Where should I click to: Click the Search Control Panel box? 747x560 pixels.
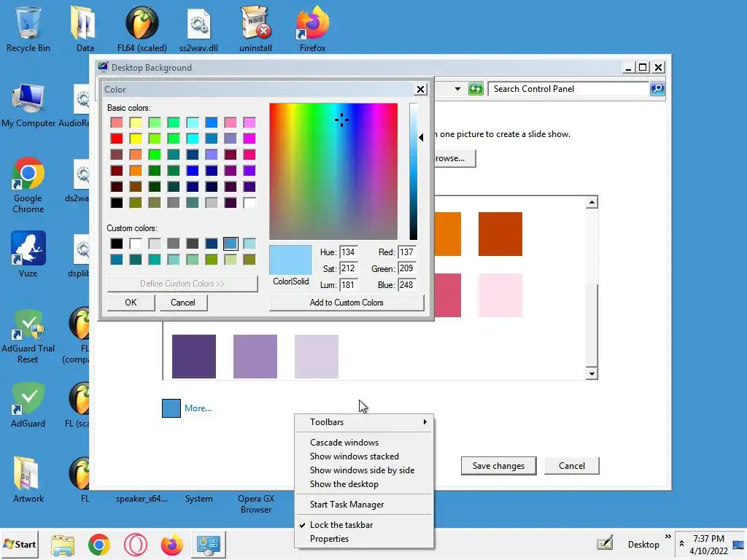coord(568,88)
